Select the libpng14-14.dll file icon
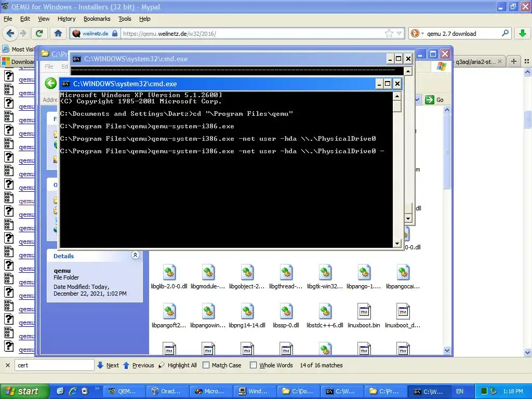This screenshot has height=399, width=532. [x=247, y=311]
